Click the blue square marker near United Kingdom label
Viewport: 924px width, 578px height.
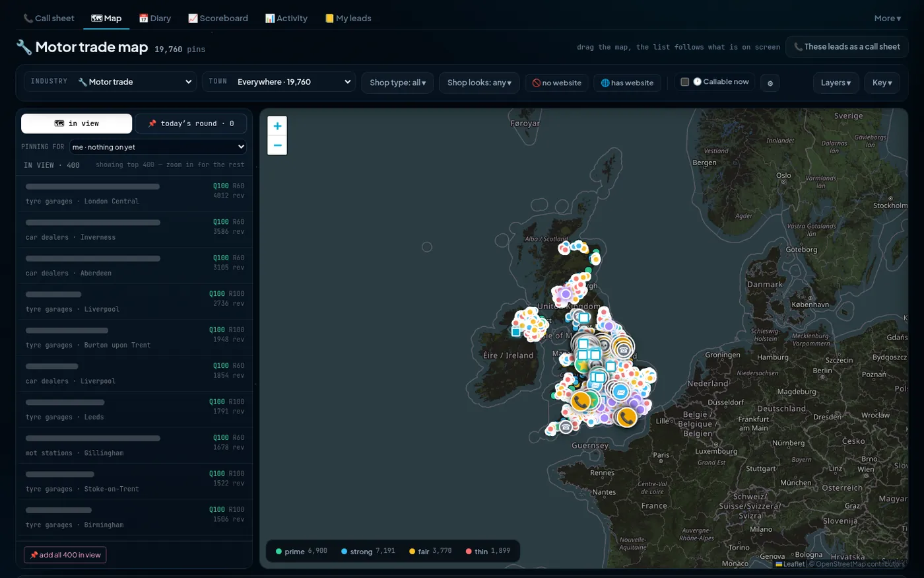[584, 318]
